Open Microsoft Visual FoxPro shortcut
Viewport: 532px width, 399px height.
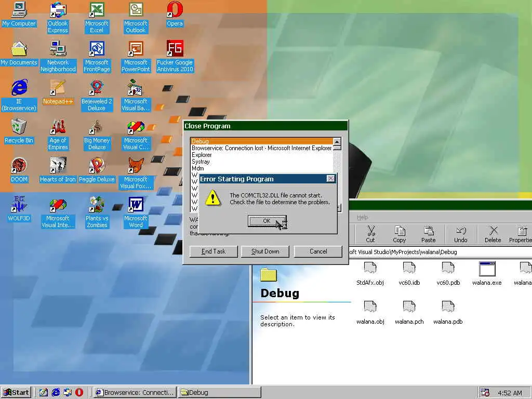[x=136, y=174]
